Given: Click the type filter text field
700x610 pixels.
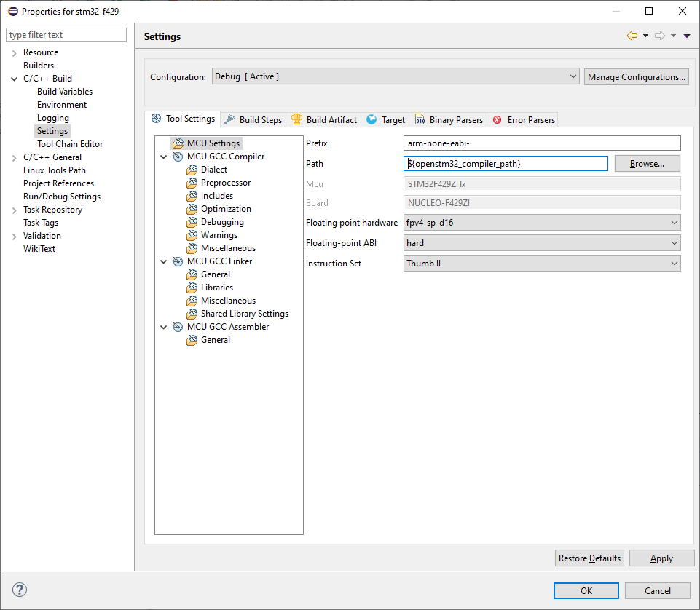Looking at the screenshot, I should click(x=66, y=35).
